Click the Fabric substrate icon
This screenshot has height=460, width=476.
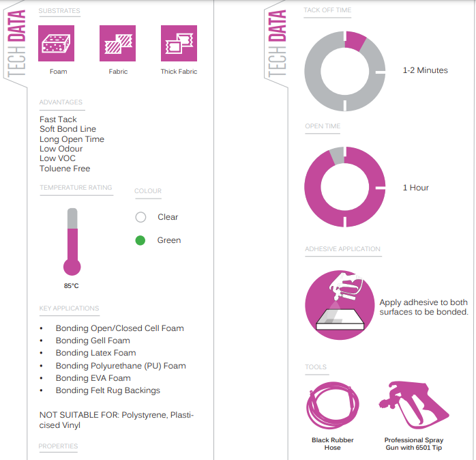click(117, 43)
